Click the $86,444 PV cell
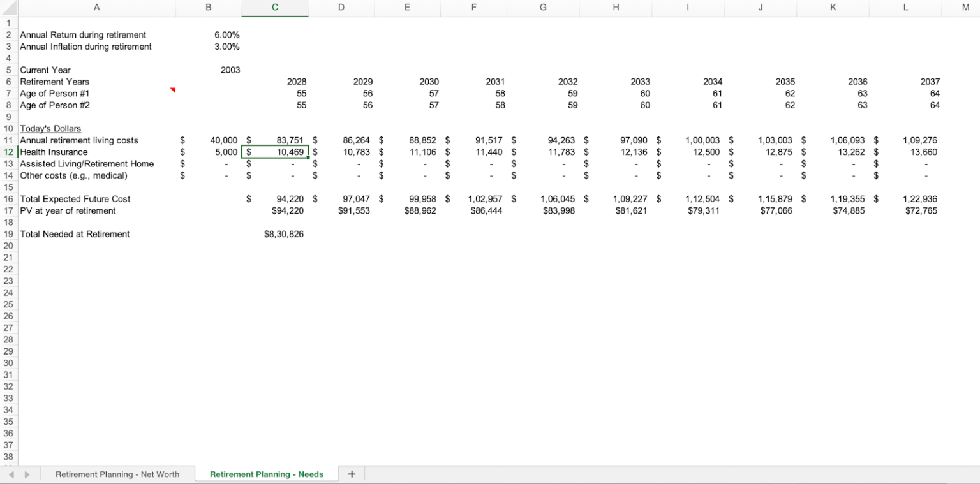 [474, 210]
